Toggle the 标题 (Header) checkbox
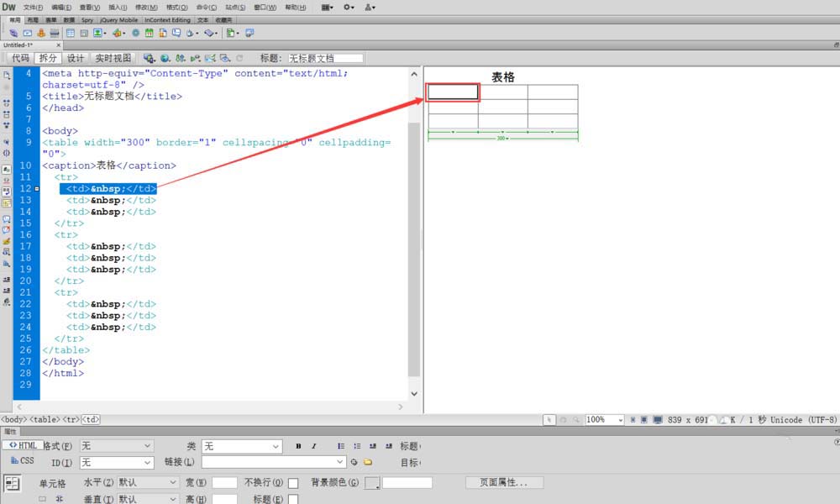 click(x=293, y=499)
